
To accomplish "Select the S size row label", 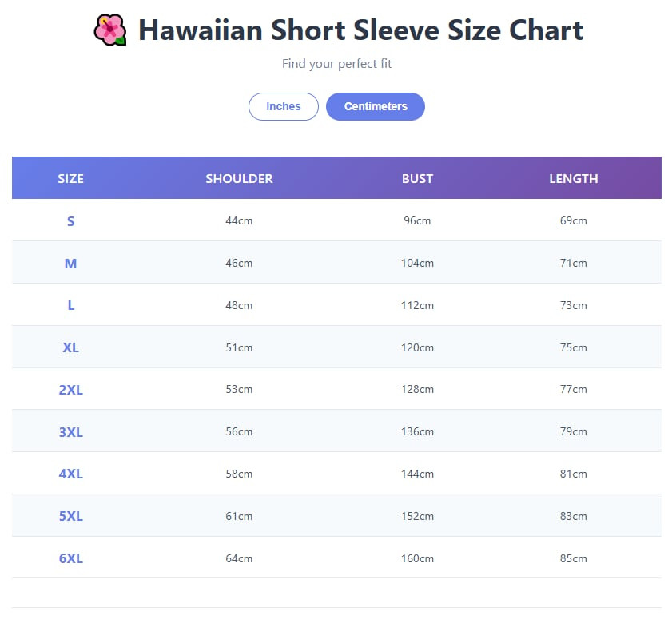I will point(70,221).
